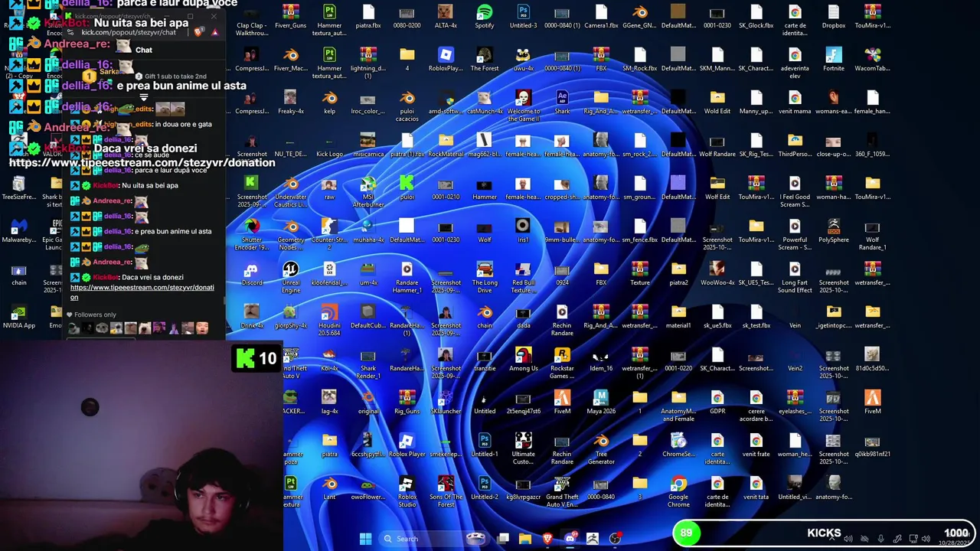Select the piatra.fbx file
Image resolution: width=980 pixels, height=551 pixels.
[367, 17]
